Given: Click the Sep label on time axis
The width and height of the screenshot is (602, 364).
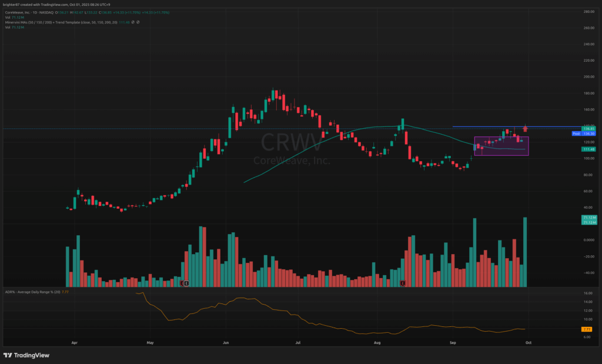Looking at the screenshot, I should pyautogui.click(x=453, y=342).
